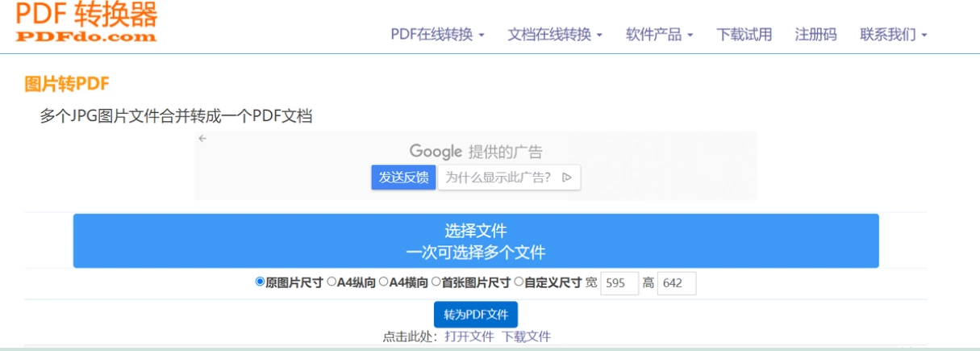Click 转为PDF文件 button
The height and width of the screenshot is (351, 980).
click(x=476, y=315)
